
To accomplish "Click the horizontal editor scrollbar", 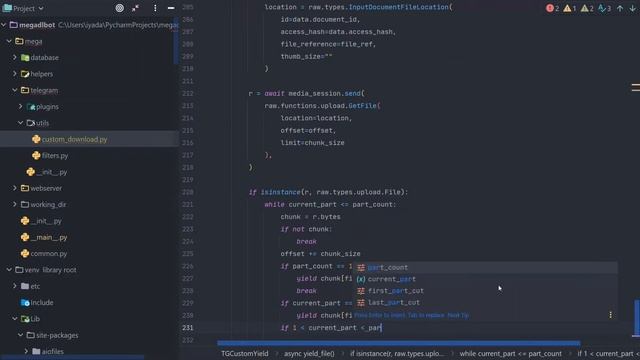I will tap(398, 343).
